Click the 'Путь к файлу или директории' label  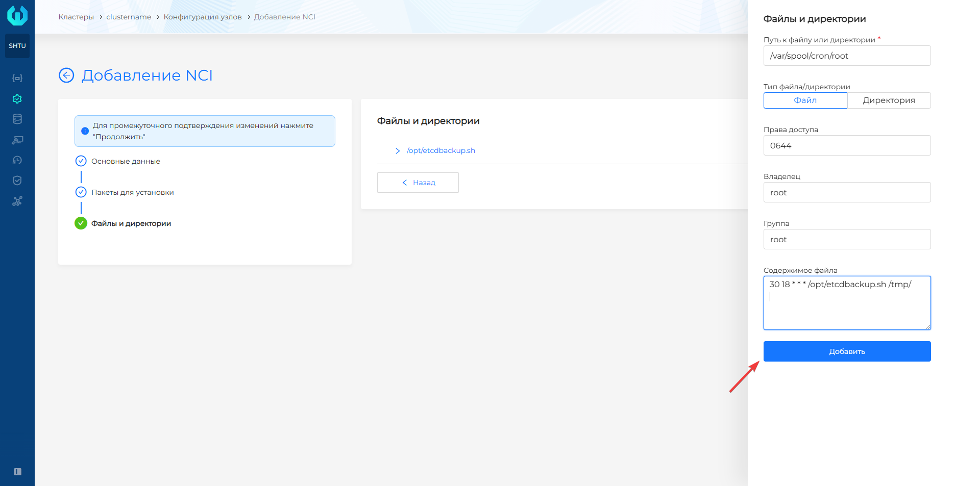(819, 40)
